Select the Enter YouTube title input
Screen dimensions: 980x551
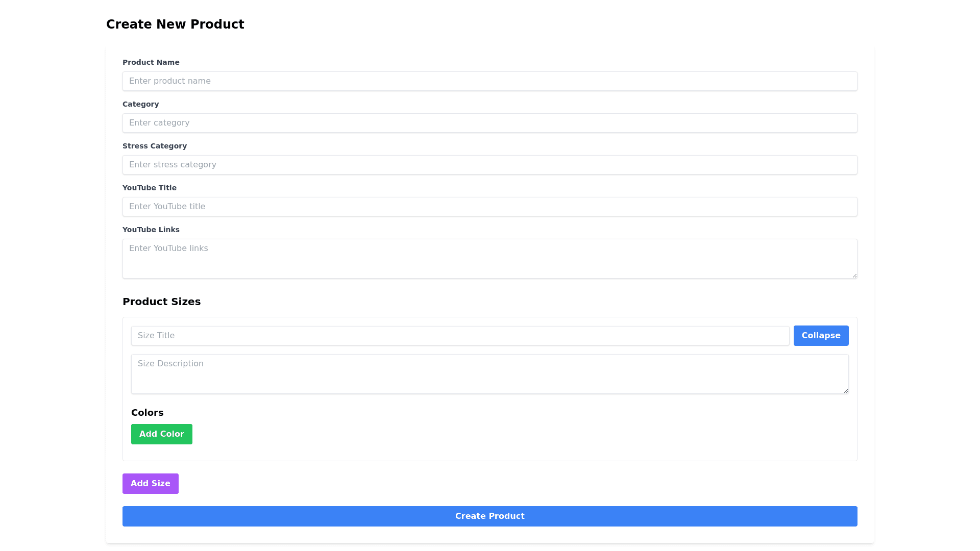(x=489, y=207)
